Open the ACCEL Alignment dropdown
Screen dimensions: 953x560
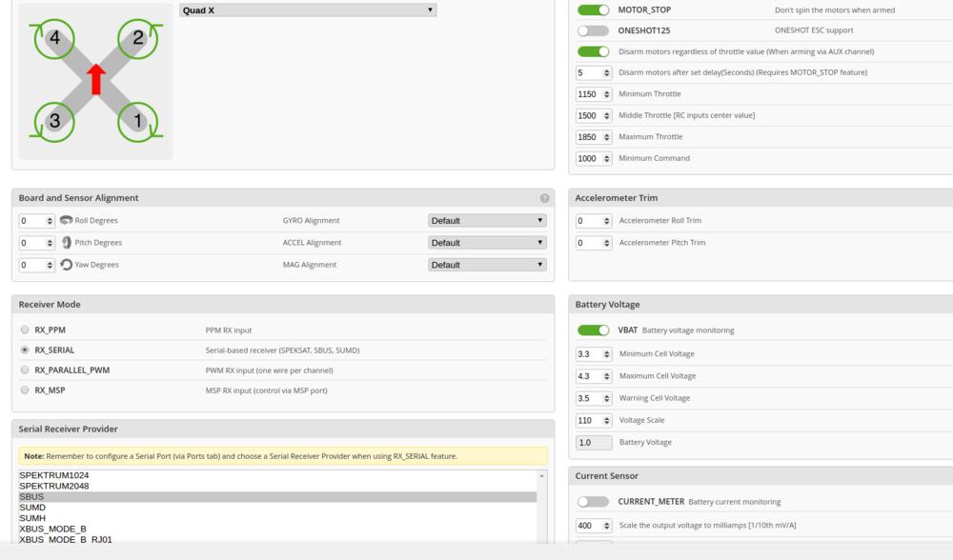[487, 242]
